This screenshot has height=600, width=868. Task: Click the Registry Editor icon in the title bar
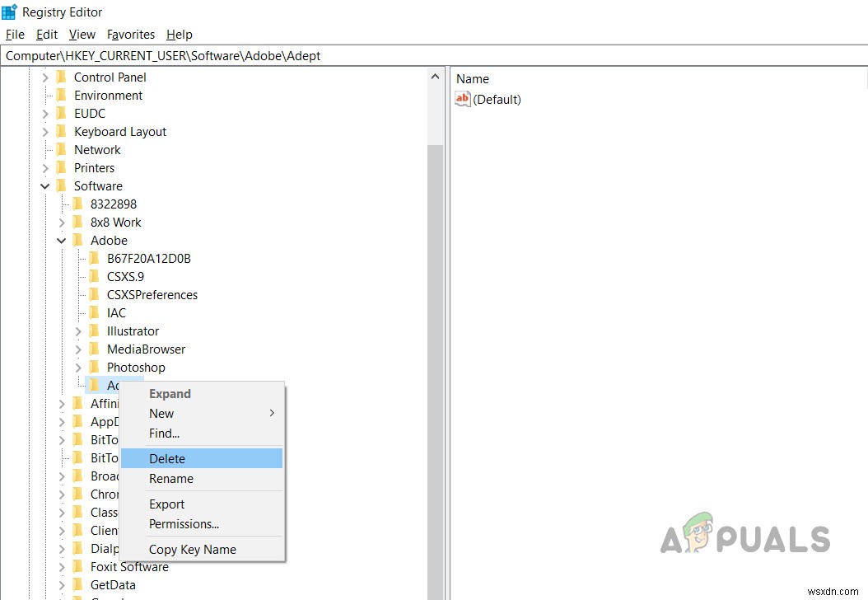point(9,12)
